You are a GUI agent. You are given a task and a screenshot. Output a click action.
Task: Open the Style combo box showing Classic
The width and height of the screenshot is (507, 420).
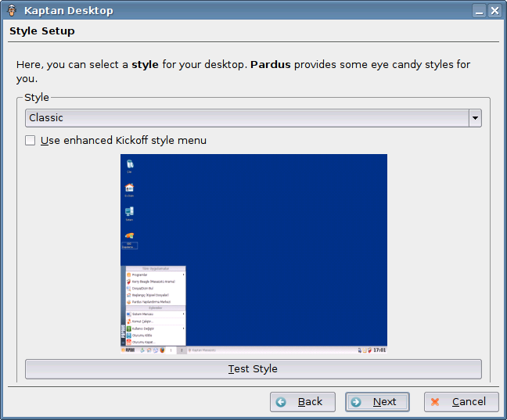253,118
